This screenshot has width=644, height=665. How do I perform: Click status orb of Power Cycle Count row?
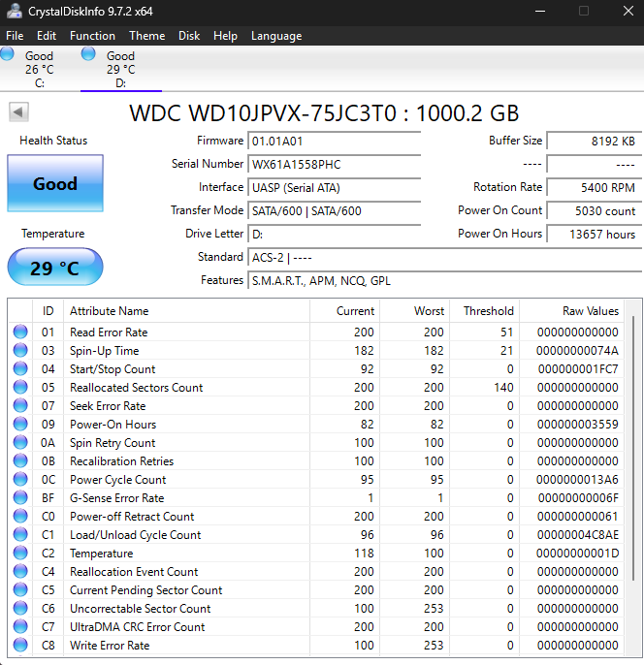pyautogui.click(x=20, y=479)
